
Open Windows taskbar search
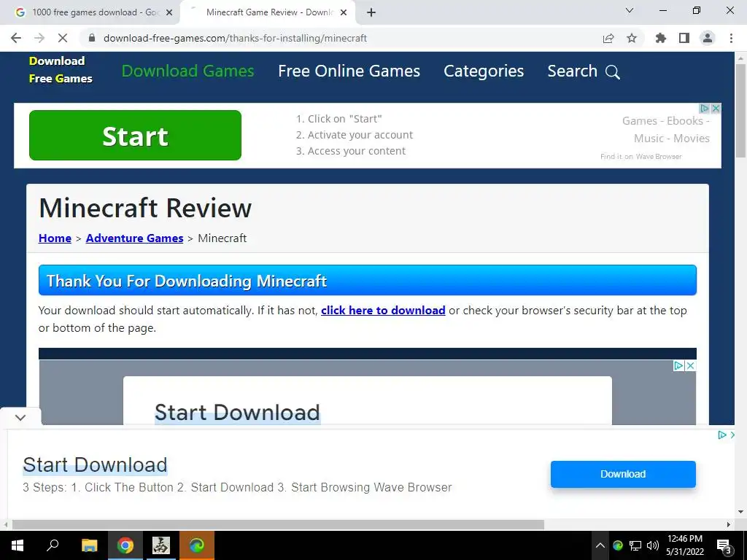tap(53, 545)
